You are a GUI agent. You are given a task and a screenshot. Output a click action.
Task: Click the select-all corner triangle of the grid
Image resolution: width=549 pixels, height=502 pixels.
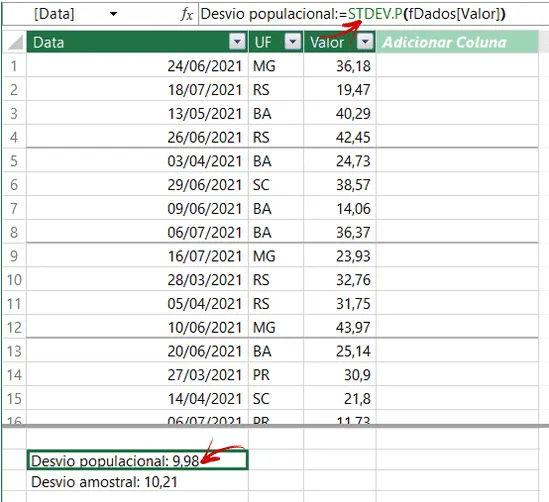[x=15, y=42]
